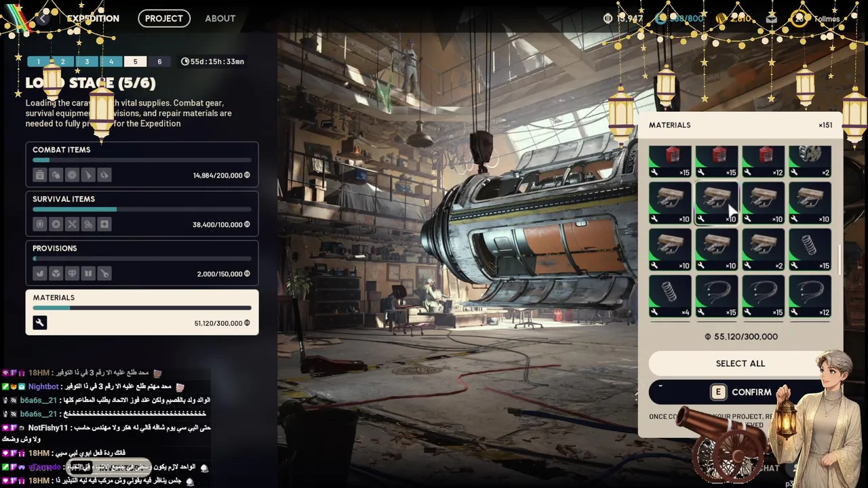Select the cube icon under Provisions
The width and height of the screenshot is (868, 488).
(56, 274)
